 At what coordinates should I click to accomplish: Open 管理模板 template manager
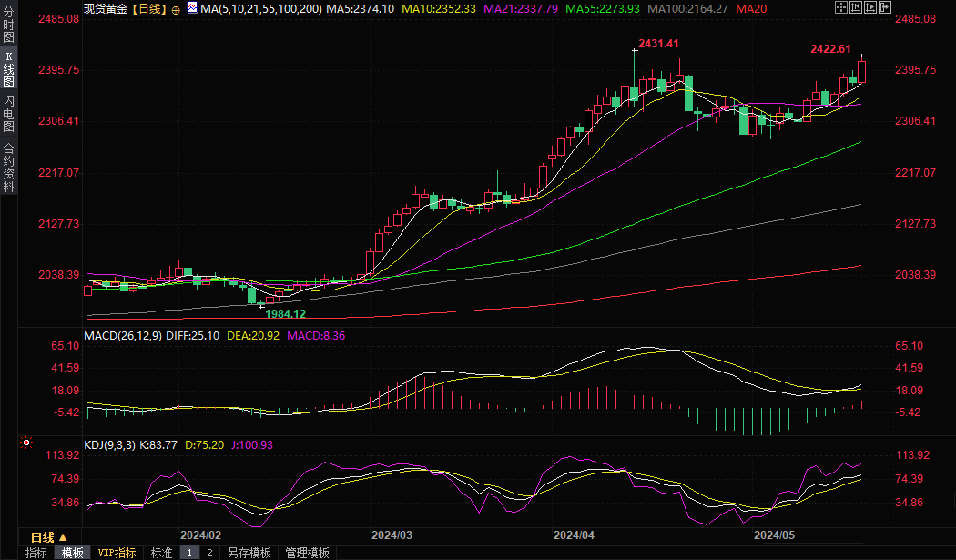click(x=307, y=553)
